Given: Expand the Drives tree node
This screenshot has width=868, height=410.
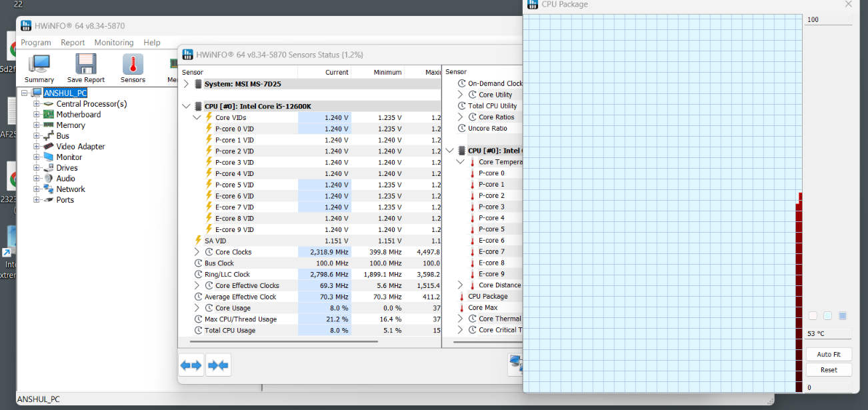Looking at the screenshot, I should point(37,168).
